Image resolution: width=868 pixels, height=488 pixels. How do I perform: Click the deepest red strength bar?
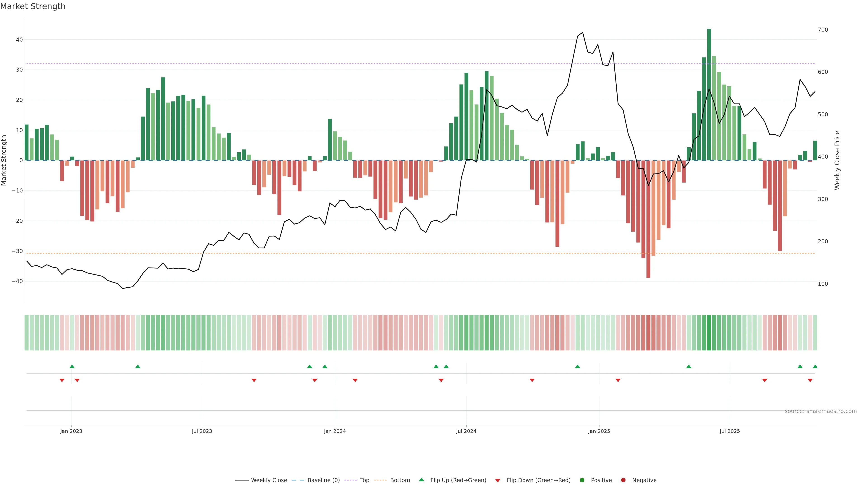pyautogui.click(x=648, y=219)
